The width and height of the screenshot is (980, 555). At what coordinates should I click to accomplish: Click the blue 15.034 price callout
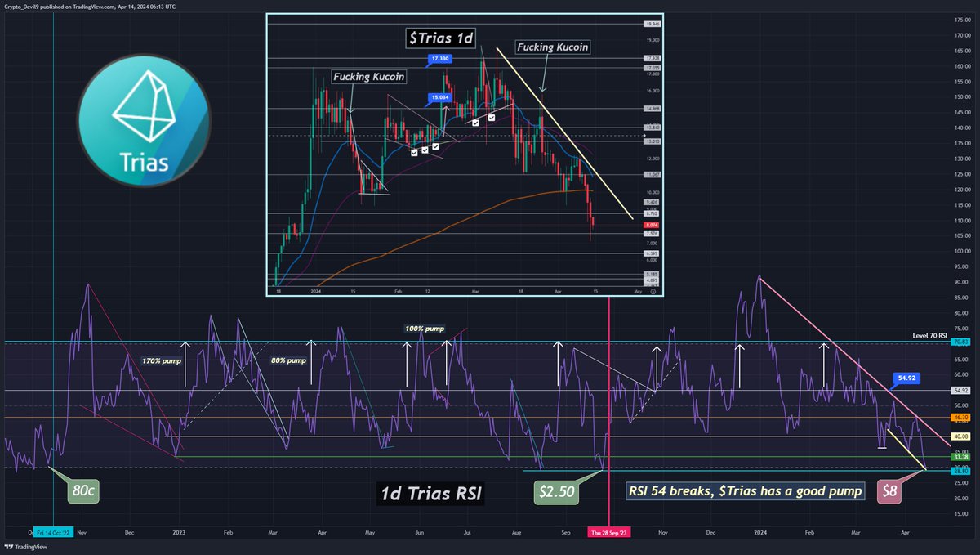click(x=439, y=97)
